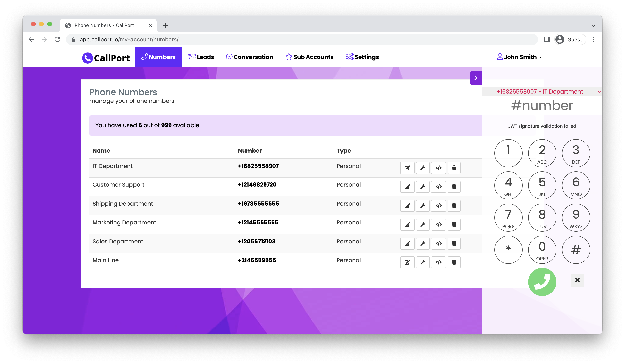625x364 pixels.
Task: Open the John Smith account menu
Action: [519, 57]
